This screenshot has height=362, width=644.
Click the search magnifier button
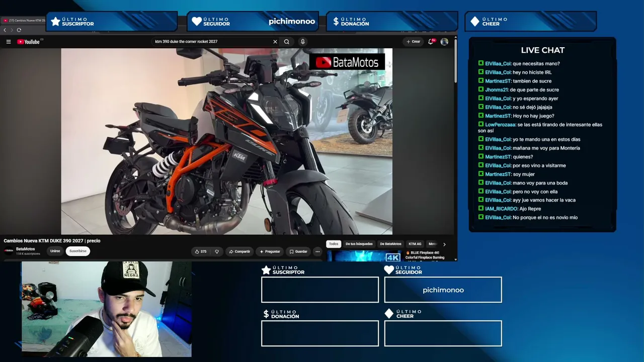click(287, 42)
